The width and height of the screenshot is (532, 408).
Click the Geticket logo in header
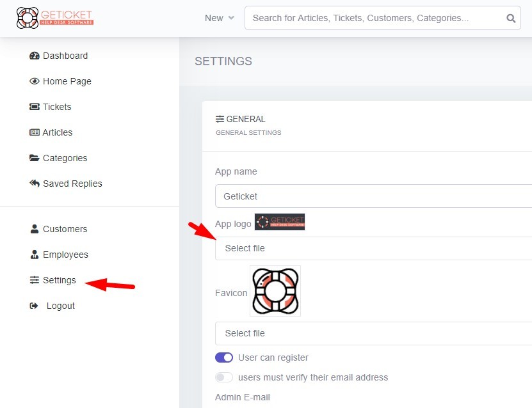click(55, 18)
